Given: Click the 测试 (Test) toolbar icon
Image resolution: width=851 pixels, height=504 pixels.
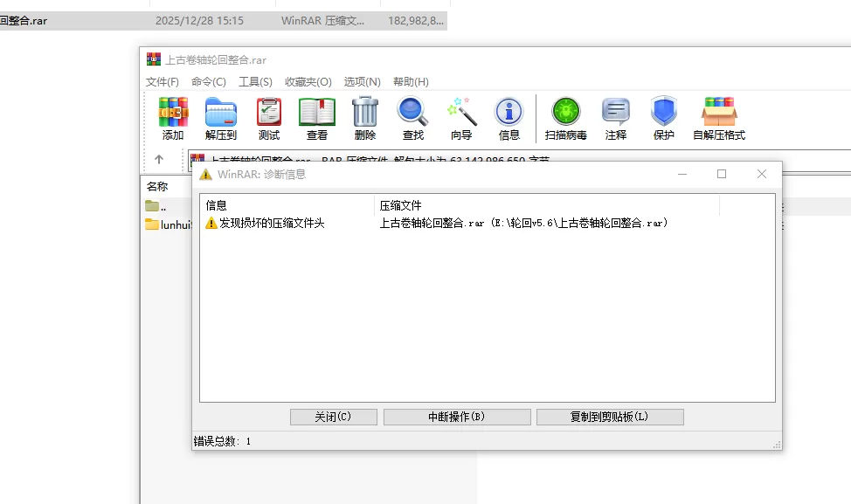Looking at the screenshot, I should [x=269, y=118].
